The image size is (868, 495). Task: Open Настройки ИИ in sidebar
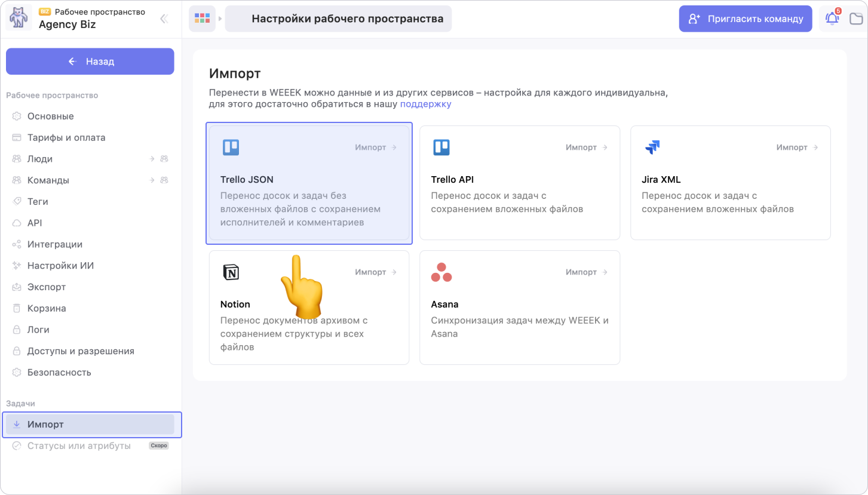coord(60,266)
